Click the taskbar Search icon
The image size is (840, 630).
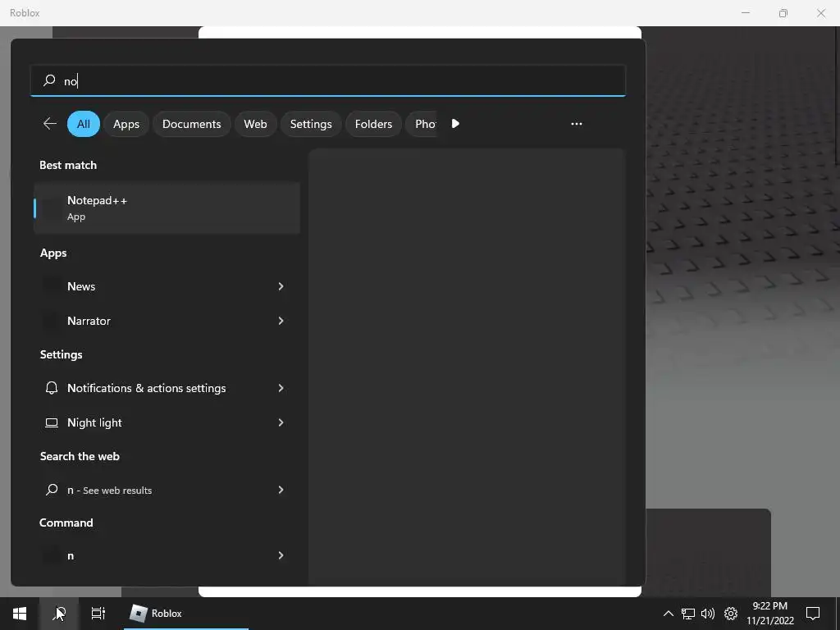tap(59, 614)
